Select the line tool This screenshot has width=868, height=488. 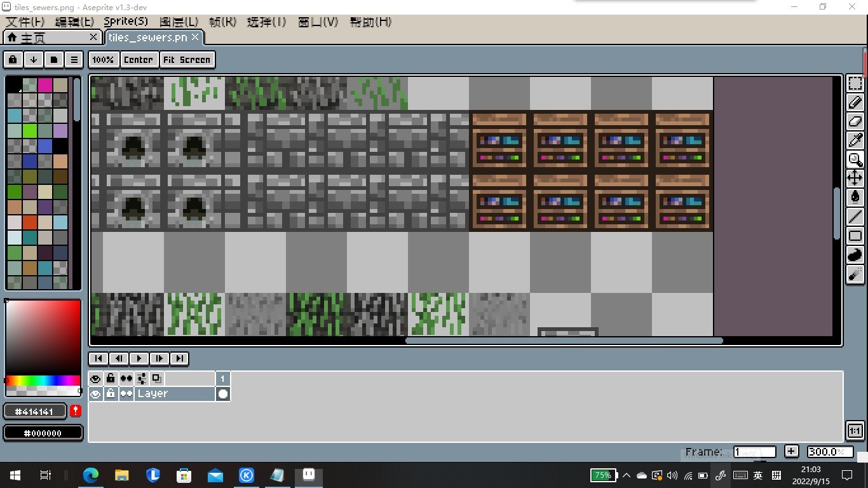[855, 217]
